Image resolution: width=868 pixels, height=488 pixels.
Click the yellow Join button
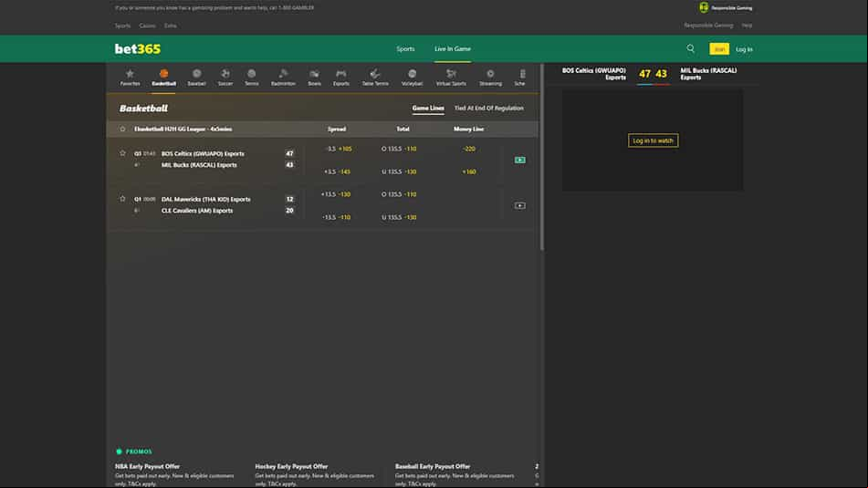point(719,48)
